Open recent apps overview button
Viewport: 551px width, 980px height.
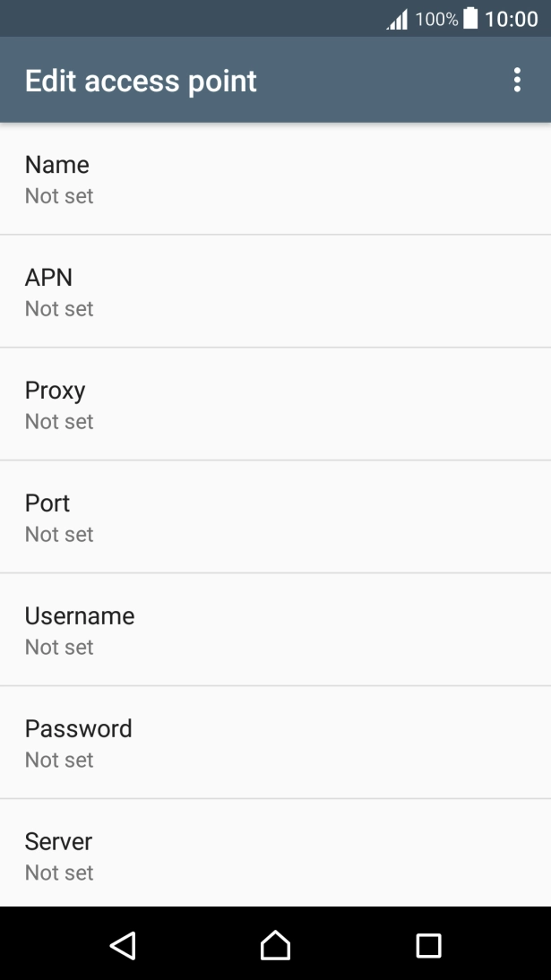coord(428,945)
